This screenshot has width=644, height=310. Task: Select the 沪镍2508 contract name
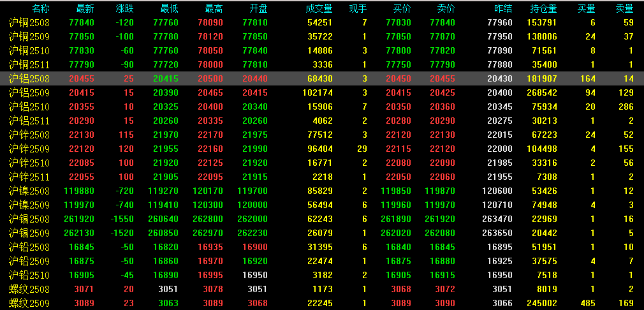pos(29,191)
